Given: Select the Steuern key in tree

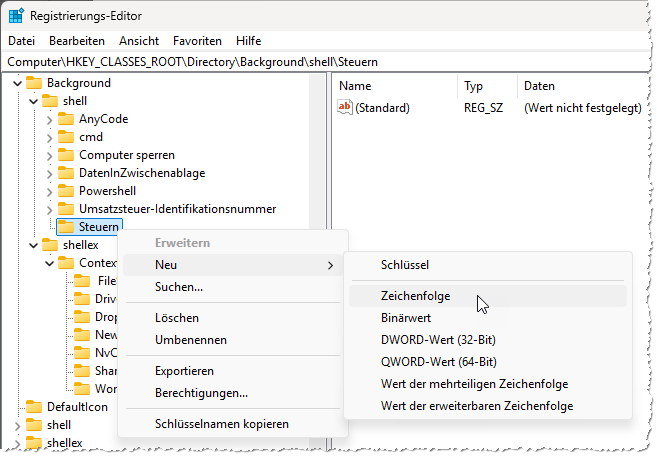Looking at the screenshot, I should pyautogui.click(x=97, y=227).
